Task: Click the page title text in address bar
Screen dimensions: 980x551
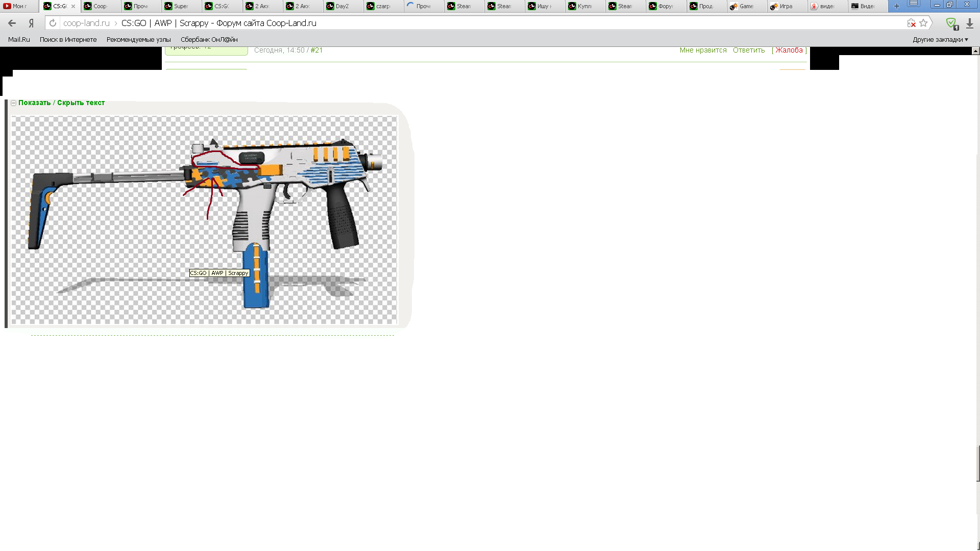Action: click(219, 23)
